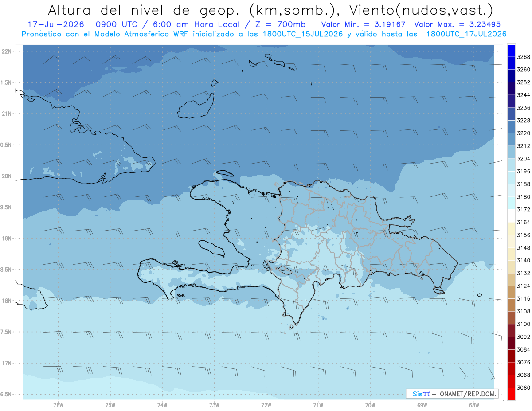Viewport: 532px width, 411px height.
Task: Click the 74W longitude label
Action: coord(162,405)
